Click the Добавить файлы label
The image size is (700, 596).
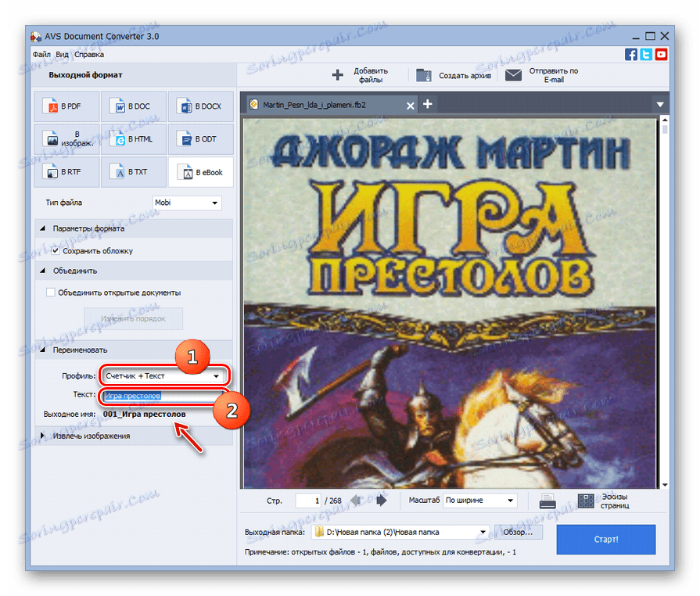tap(371, 75)
